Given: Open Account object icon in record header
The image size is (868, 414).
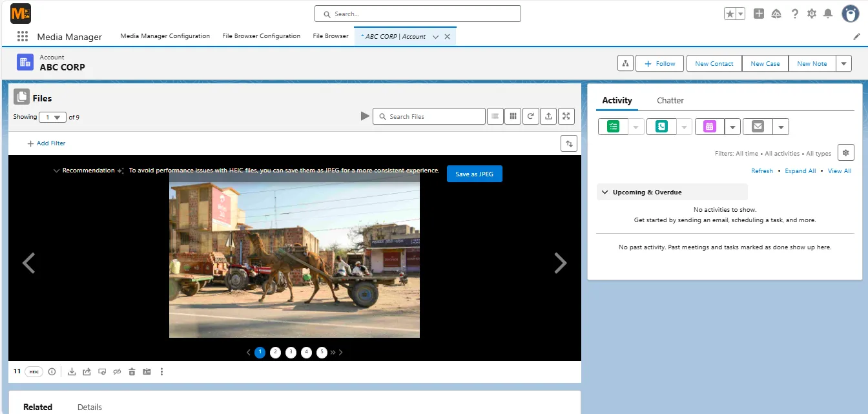Looking at the screenshot, I should tap(25, 62).
